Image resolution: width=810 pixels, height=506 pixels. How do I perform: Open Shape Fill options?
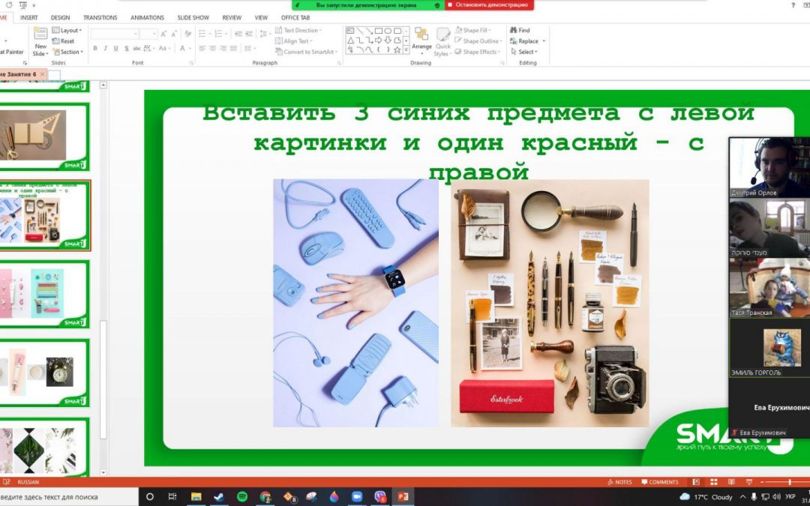[473, 30]
